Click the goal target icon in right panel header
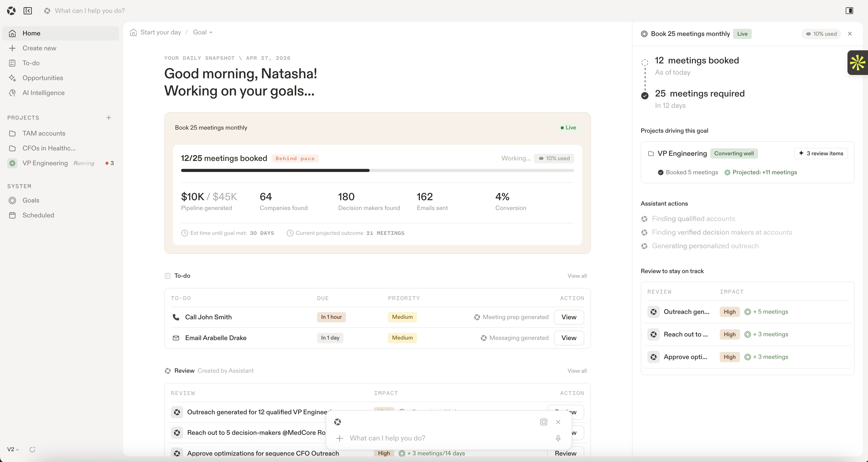 tap(644, 34)
